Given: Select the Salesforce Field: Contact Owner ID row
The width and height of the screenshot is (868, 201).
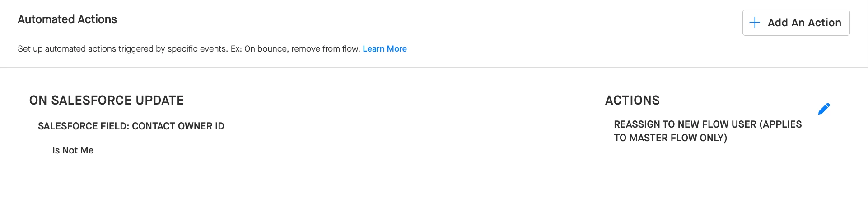Looking at the screenshot, I should point(131,126).
